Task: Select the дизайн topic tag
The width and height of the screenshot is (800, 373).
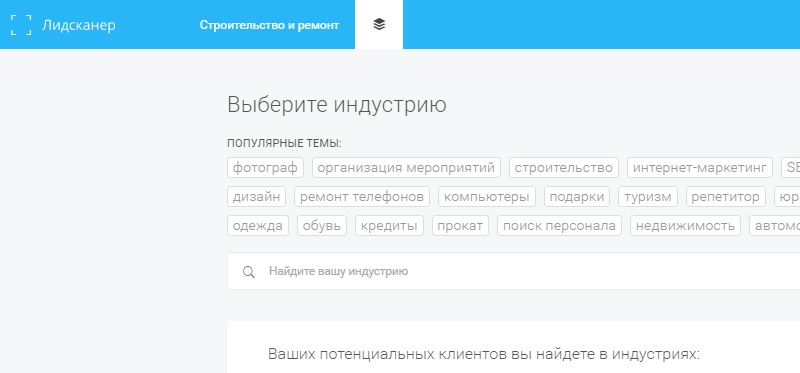Action: (257, 196)
